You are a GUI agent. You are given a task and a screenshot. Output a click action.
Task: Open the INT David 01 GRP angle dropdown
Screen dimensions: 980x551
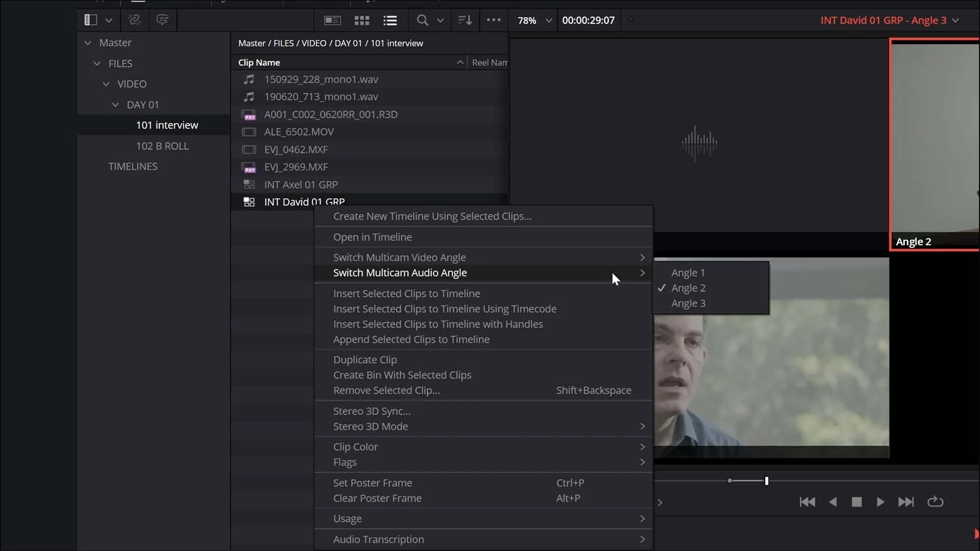tap(955, 20)
